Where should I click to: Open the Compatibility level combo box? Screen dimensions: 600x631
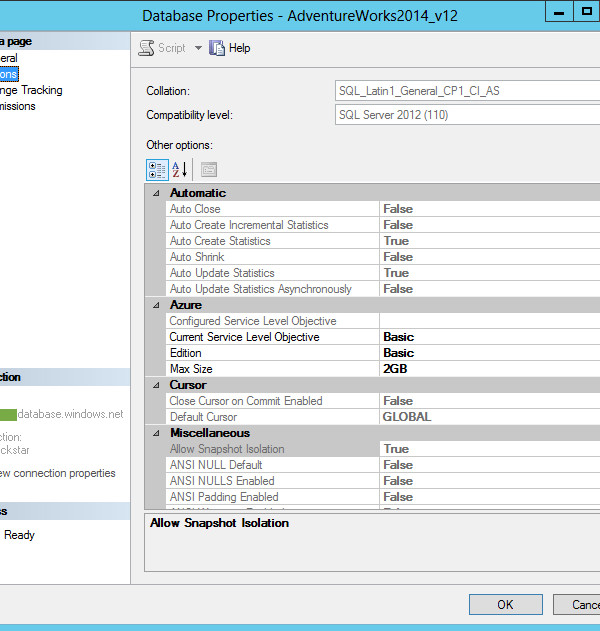467,115
